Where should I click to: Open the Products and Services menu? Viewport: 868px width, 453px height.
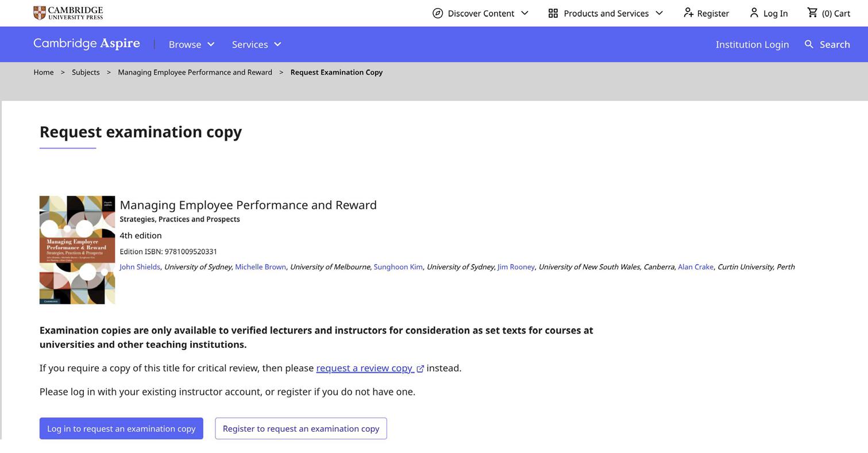point(605,13)
